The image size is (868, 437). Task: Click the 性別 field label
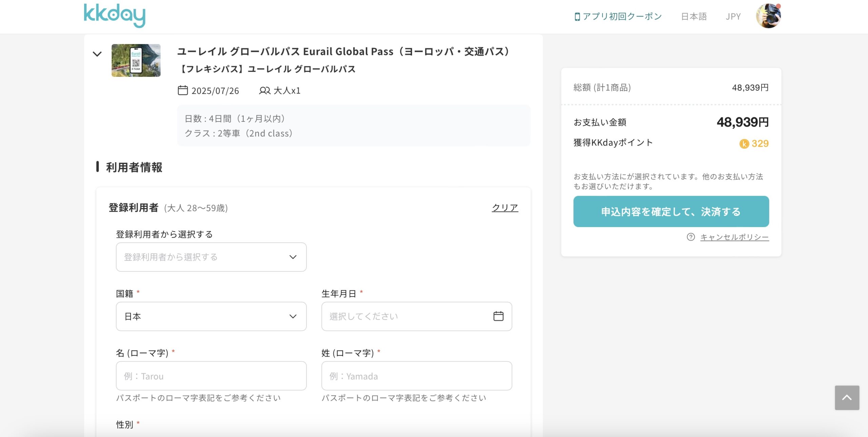124,424
